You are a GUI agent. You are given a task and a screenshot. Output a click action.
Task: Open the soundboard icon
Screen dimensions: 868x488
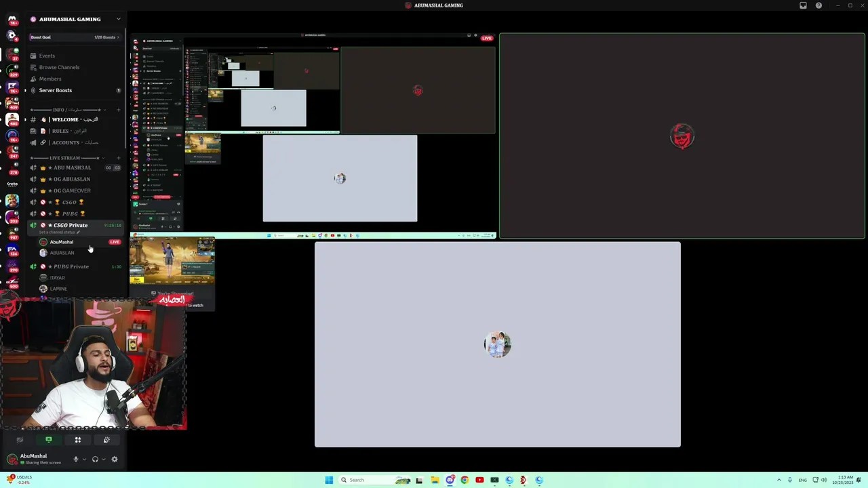click(106, 440)
